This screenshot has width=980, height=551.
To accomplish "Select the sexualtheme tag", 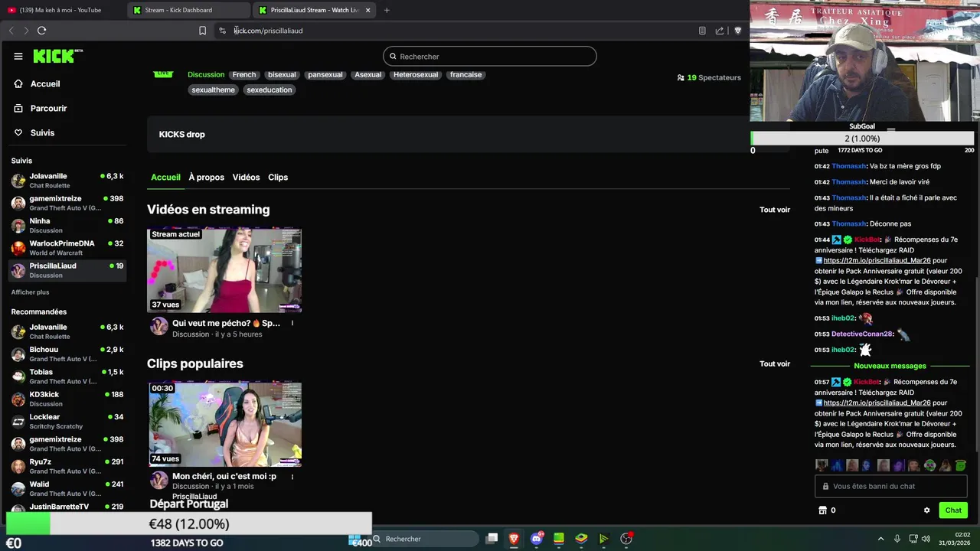I will pos(214,90).
